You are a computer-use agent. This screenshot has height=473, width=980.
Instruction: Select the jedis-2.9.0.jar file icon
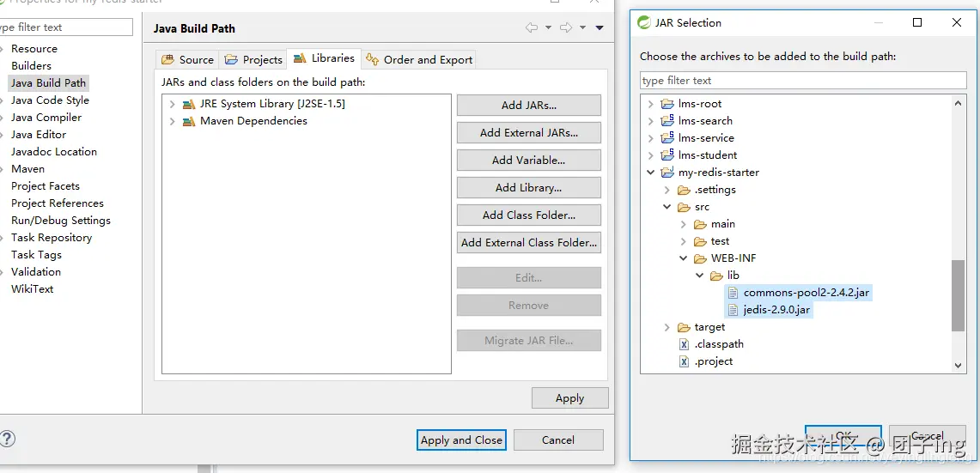pos(733,310)
